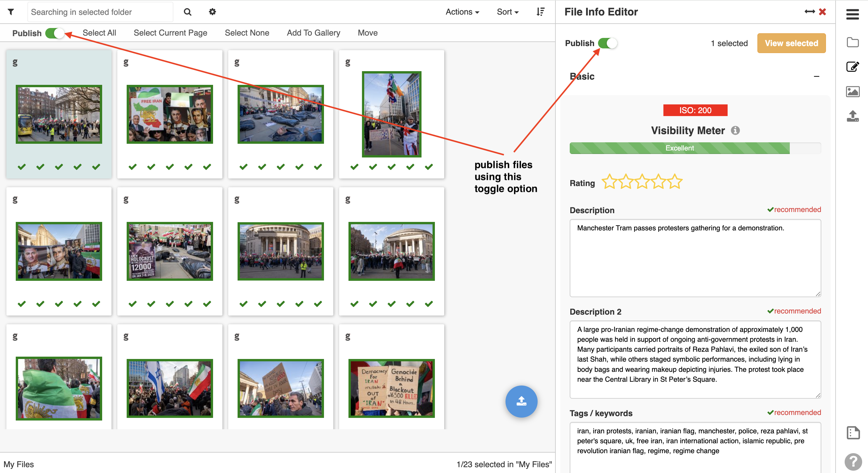Select man holding cardboard sign thumbnail
Screen dimensions: 868x473
pos(280,388)
